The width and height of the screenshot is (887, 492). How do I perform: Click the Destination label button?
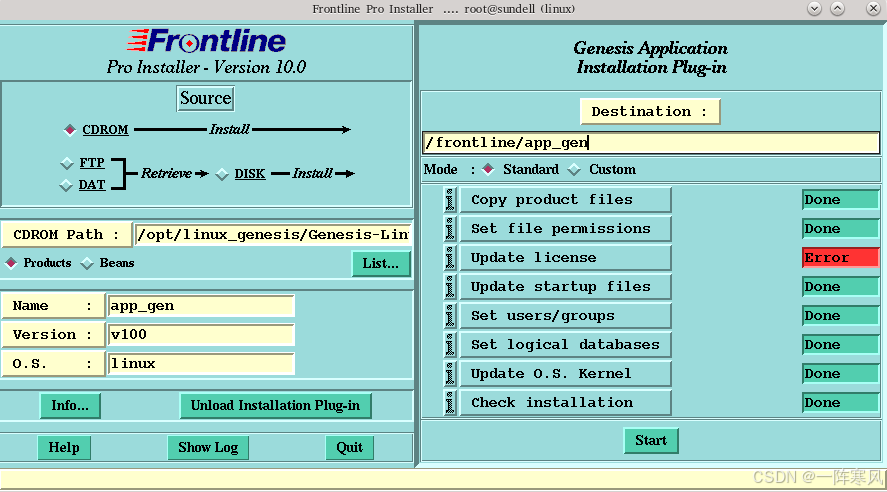(x=649, y=111)
